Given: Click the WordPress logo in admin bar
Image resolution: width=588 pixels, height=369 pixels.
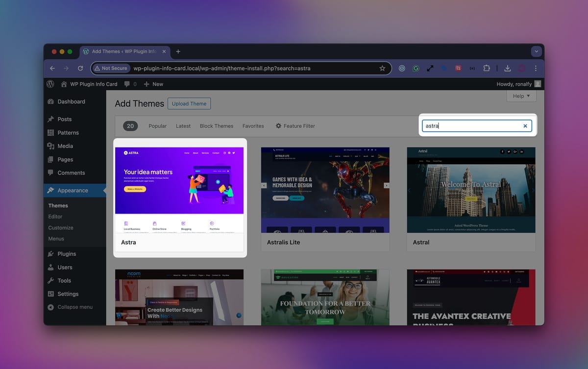Looking at the screenshot, I should (50, 84).
